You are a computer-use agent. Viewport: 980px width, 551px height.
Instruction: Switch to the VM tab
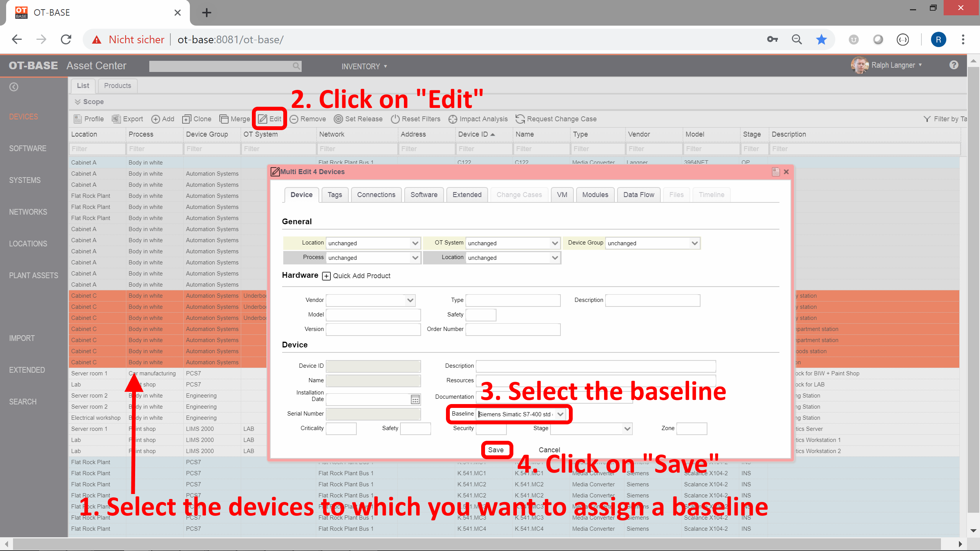pos(562,195)
